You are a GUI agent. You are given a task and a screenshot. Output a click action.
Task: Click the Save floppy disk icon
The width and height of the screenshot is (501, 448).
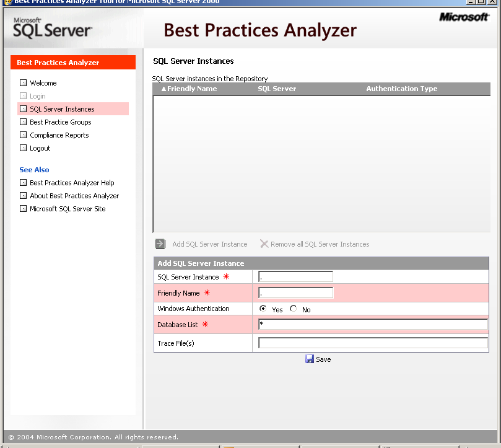[309, 359]
